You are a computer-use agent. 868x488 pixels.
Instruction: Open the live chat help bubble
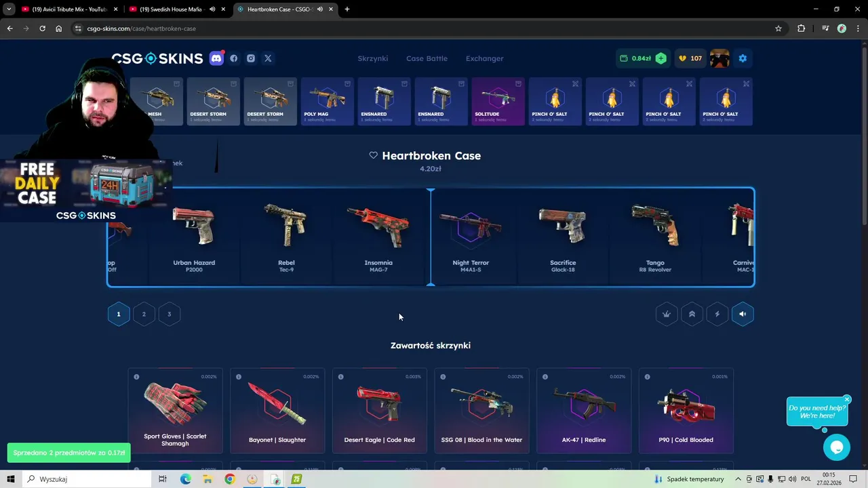tap(836, 447)
